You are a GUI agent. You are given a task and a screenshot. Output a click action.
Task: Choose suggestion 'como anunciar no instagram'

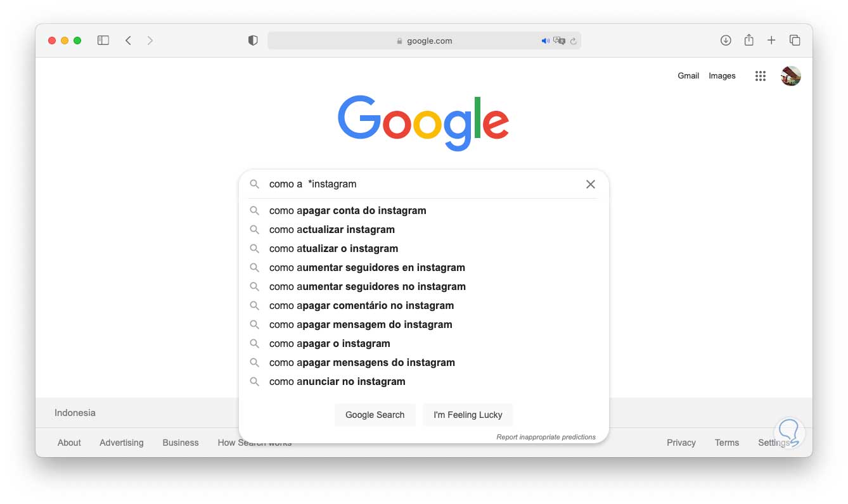tap(337, 382)
